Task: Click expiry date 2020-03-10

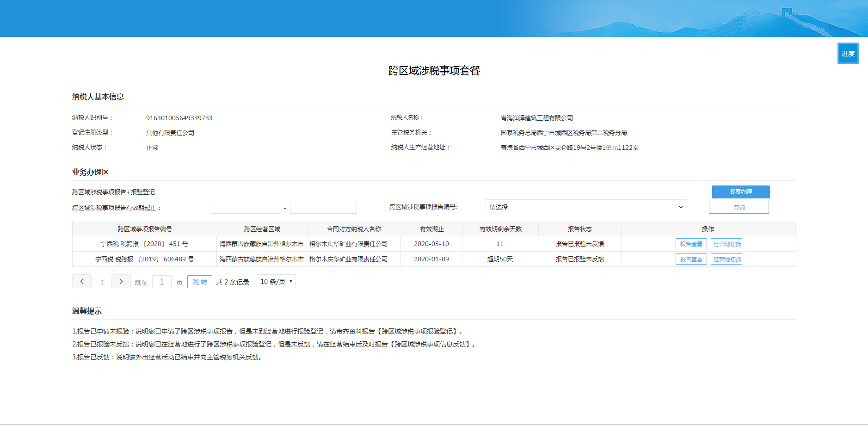Action: point(431,244)
